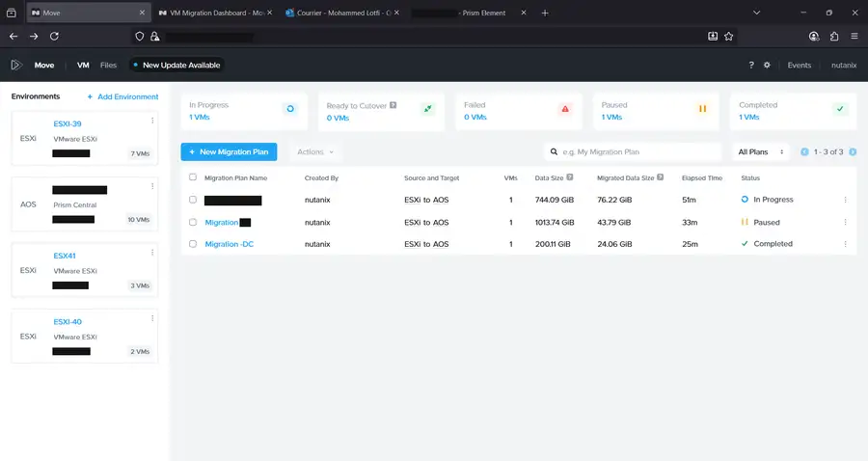Open ESXI-39 environment options menu
The image size is (868, 461).
click(152, 121)
